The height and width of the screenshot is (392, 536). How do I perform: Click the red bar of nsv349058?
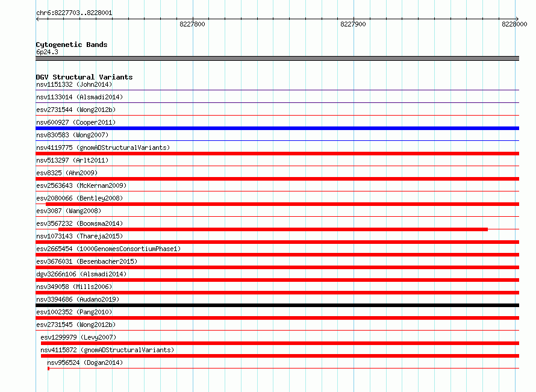coord(277,293)
